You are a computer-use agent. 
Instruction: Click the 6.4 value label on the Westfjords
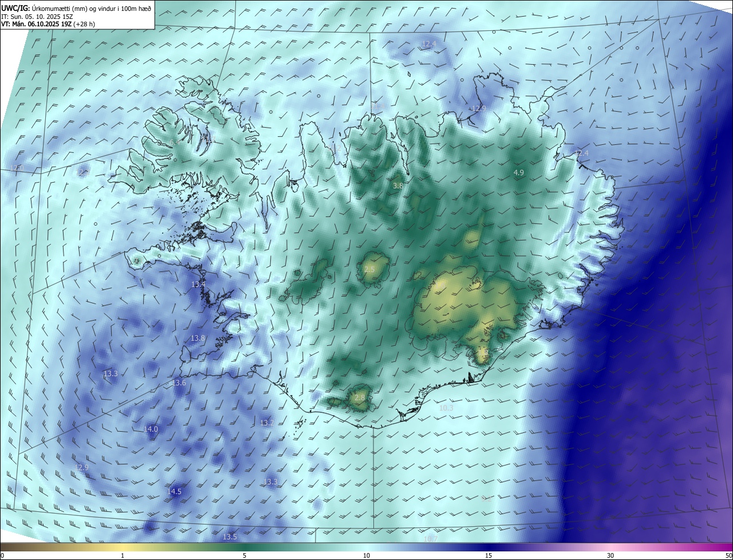click(x=175, y=142)
